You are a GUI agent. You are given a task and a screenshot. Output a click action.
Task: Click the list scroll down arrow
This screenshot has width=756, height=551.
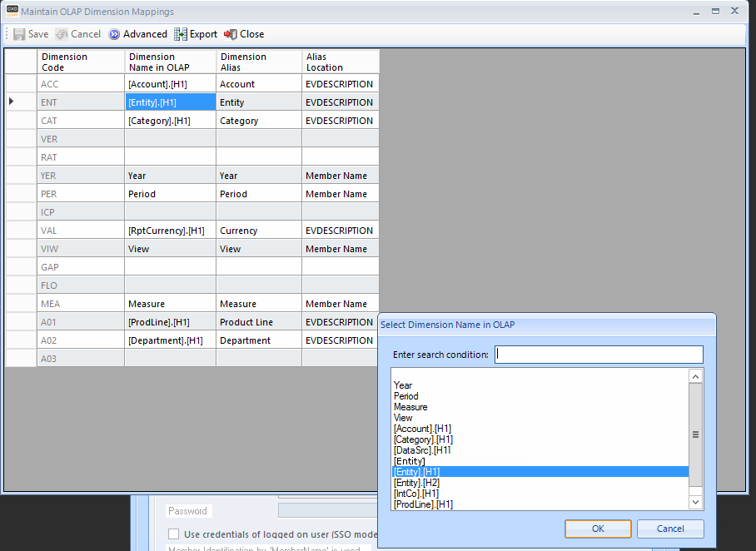(695, 503)
